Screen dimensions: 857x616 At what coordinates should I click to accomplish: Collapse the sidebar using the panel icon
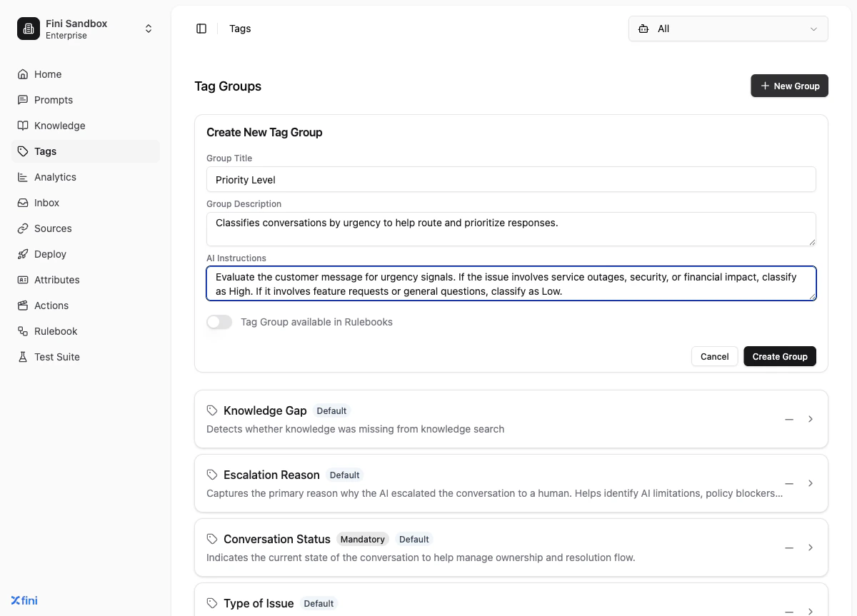201,28
